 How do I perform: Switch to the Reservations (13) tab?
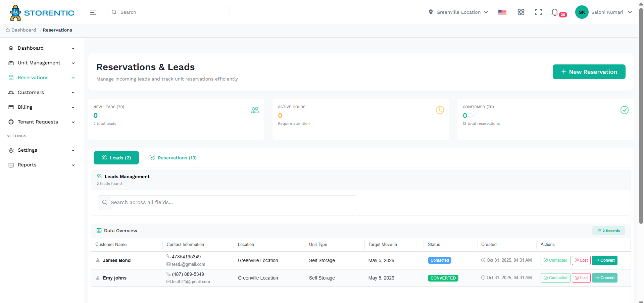[x=173, y=158]
